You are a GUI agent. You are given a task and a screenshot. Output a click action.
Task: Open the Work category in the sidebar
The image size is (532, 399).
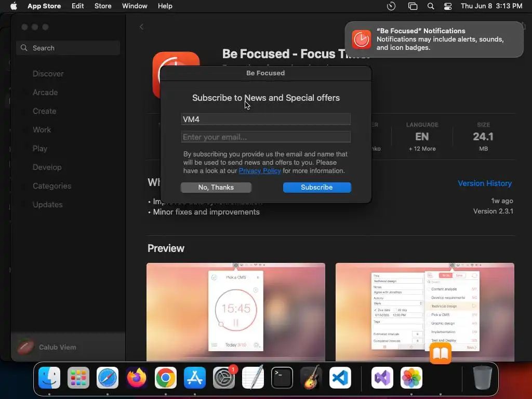[42, 129]
